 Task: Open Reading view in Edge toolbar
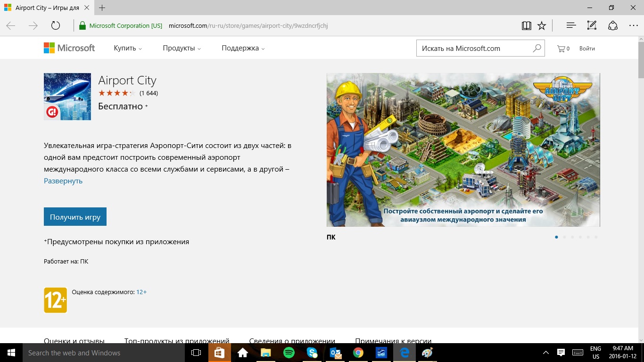(526, 25)
